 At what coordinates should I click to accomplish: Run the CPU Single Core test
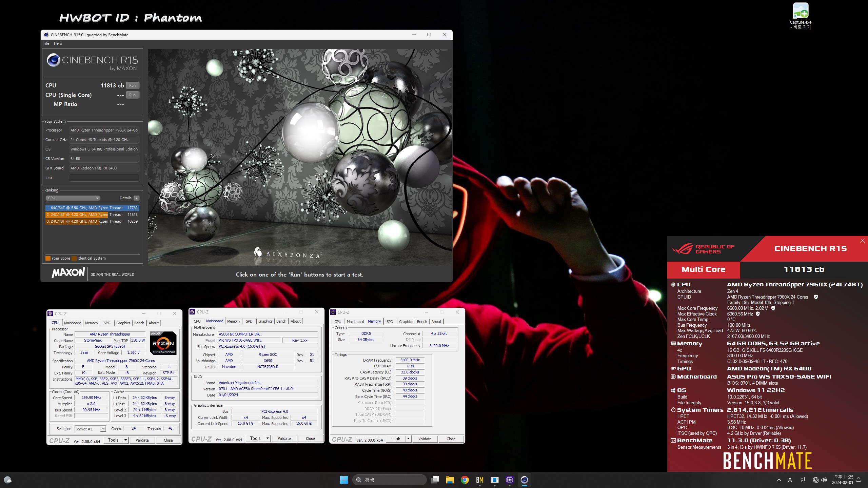point(133,95)
